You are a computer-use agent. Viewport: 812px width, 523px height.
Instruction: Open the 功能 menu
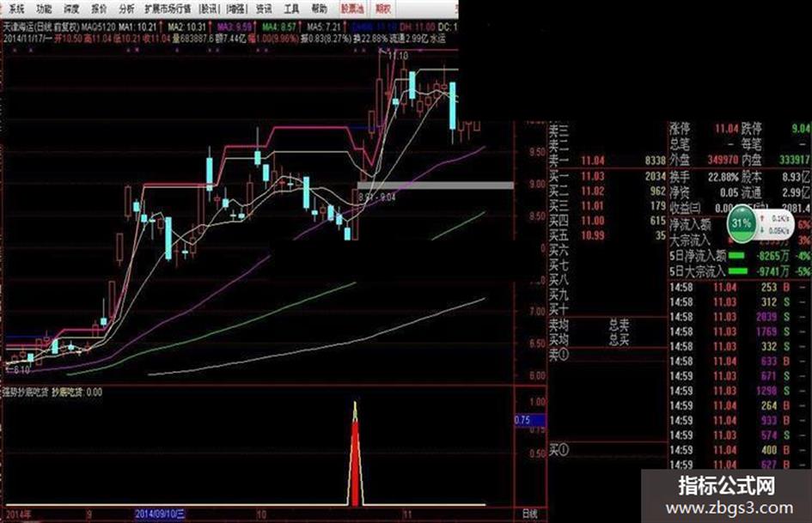point(44,9)
